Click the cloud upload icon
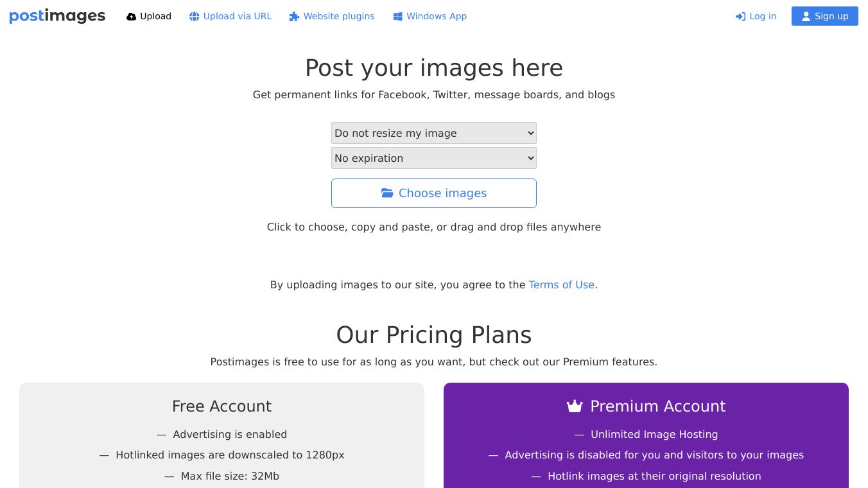 click(x=131, y=17)
